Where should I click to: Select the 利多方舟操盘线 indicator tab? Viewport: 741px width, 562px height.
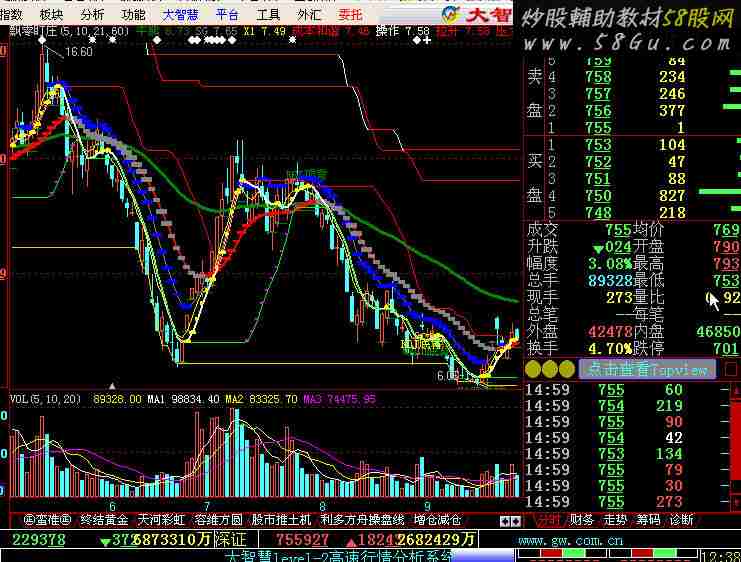[362, 520]
